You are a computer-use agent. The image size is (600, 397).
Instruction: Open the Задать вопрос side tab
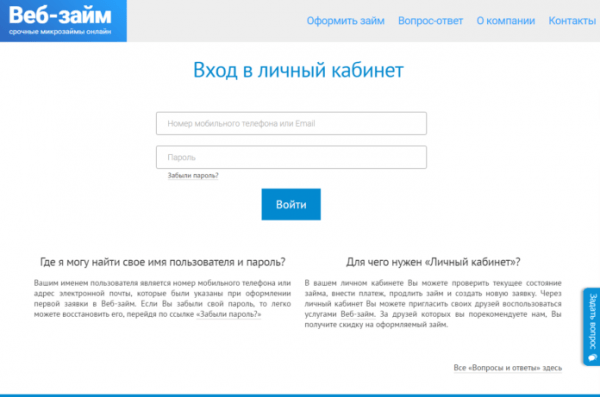point(592,327)
